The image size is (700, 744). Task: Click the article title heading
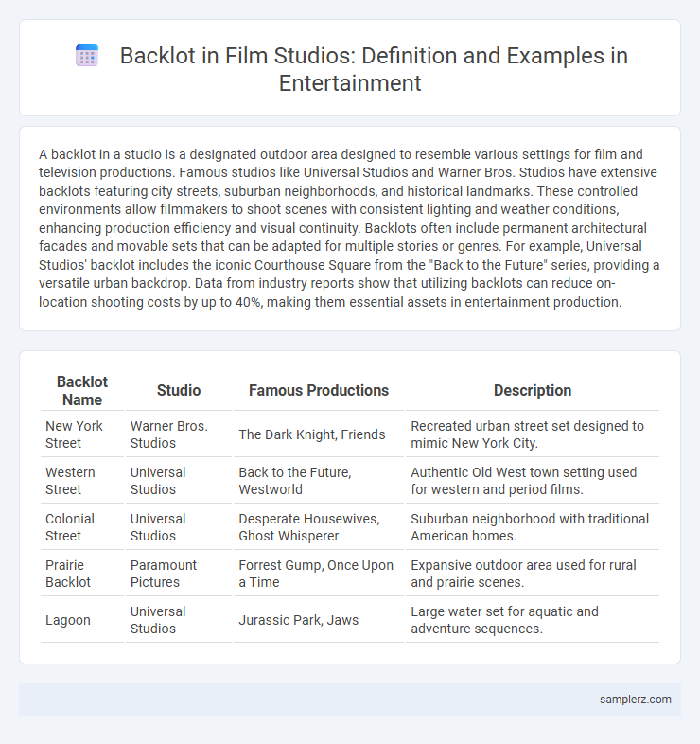(x=374, y=69)
